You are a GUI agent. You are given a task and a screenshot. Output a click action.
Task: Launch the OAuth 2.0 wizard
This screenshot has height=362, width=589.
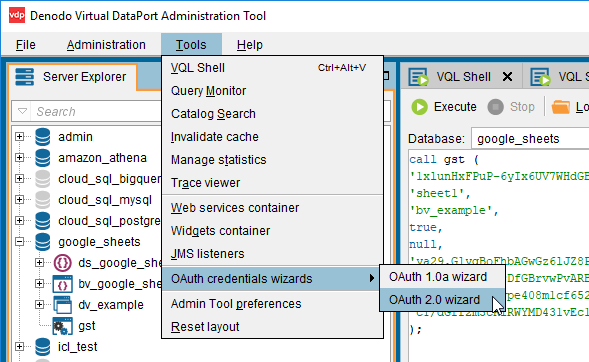[442, 300]
